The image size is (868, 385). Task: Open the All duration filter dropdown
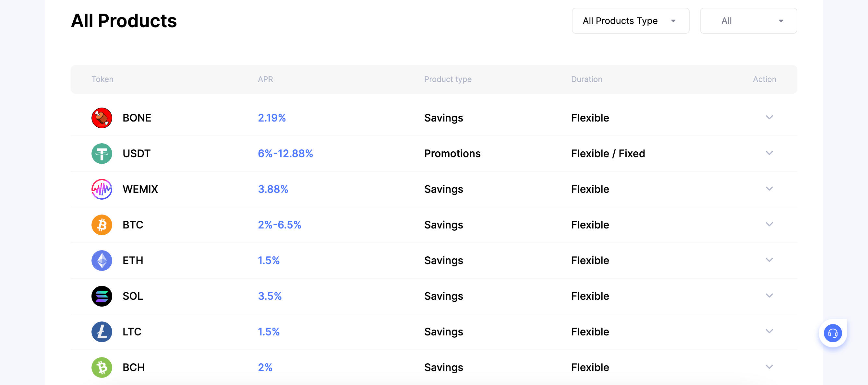[748, 21]
